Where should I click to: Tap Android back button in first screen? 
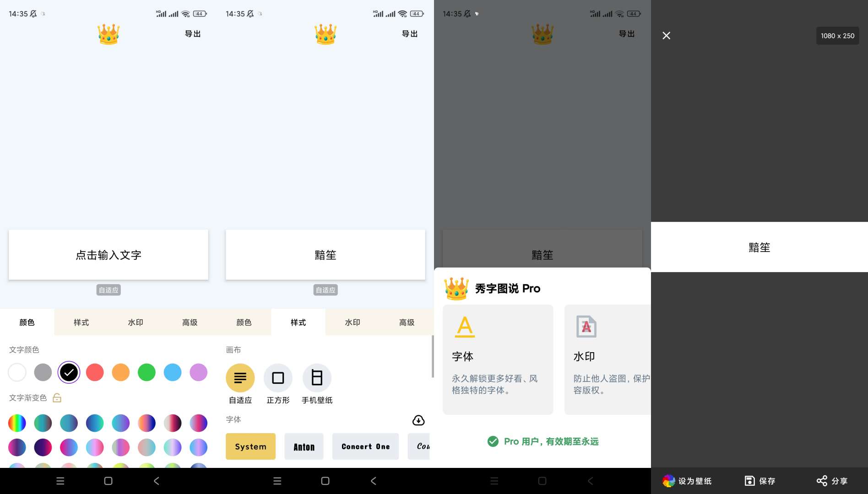157,481
